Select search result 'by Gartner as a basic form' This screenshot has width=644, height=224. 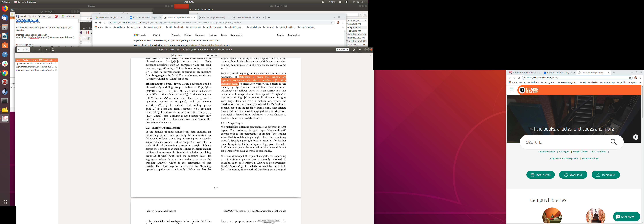coord(35,63)
